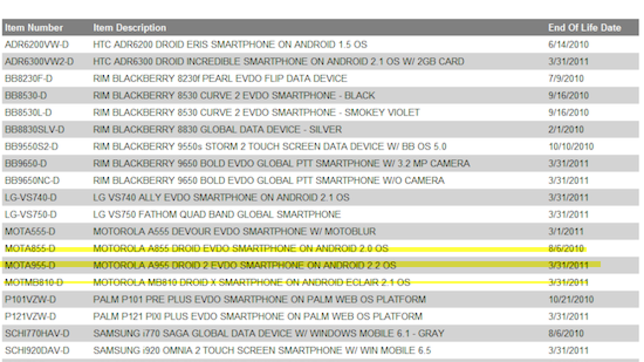
Task: Sort by the Item Number column header
Action: (x=34, y=27)
